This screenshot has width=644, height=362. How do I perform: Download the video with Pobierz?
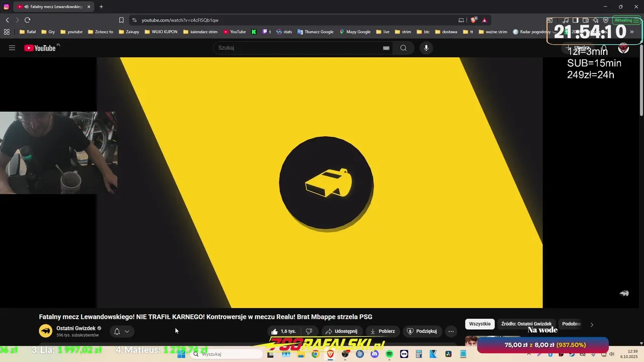click(382, 331)
